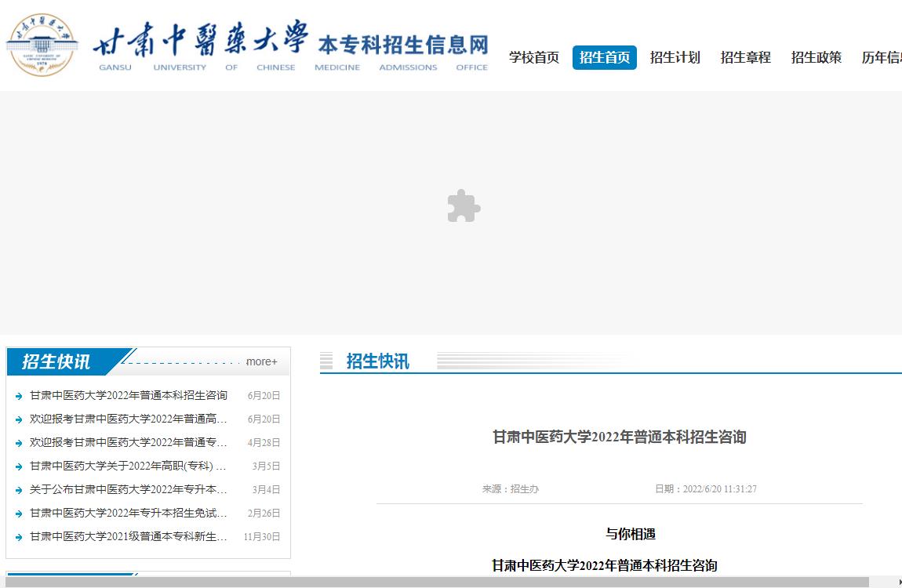The width and height of the screenshot is (902, 588).
Task: Click the horizontal scrollbar thumb at bottom
Action: (437, 583)
